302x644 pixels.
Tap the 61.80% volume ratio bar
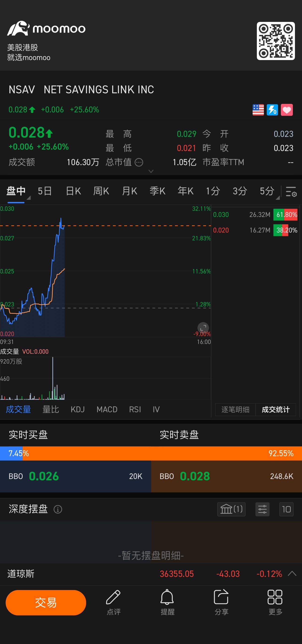click(286, 215)
